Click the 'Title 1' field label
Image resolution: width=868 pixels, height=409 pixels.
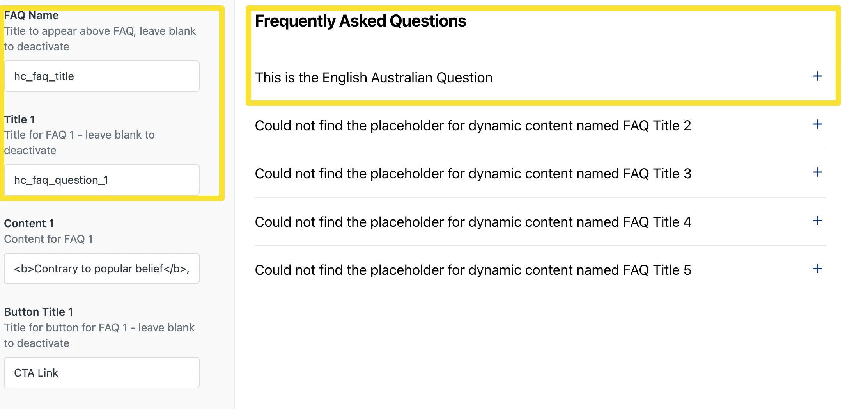pos(19,119)
